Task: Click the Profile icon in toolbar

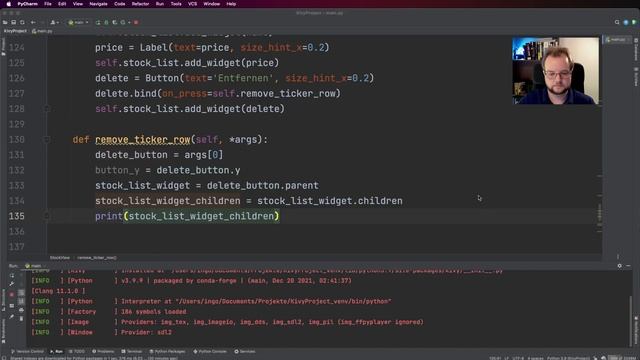Action: pos(124,22)
